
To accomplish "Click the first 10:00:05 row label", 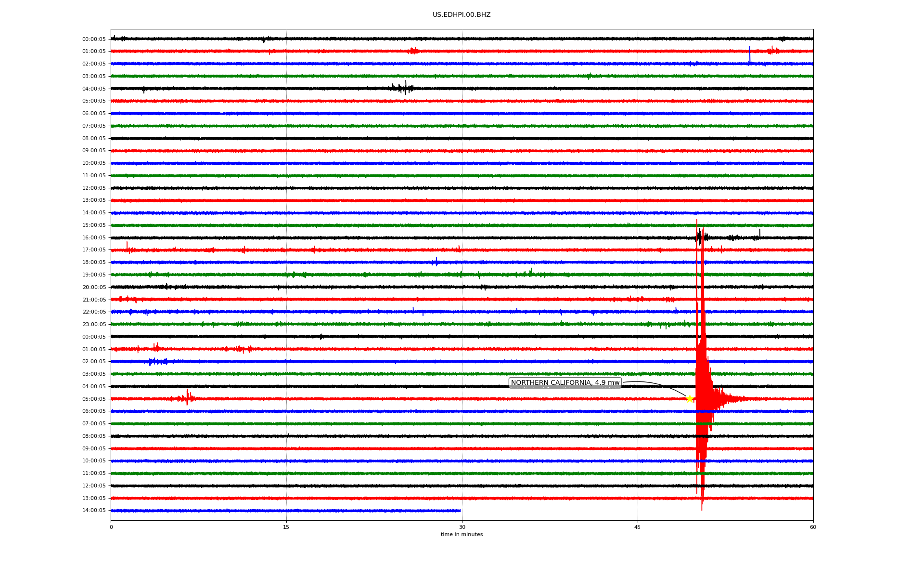I will coord(94,163).
